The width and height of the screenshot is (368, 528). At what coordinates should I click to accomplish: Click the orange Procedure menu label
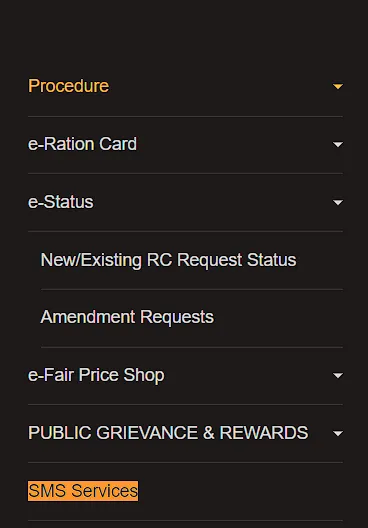(x=69, y=86)
